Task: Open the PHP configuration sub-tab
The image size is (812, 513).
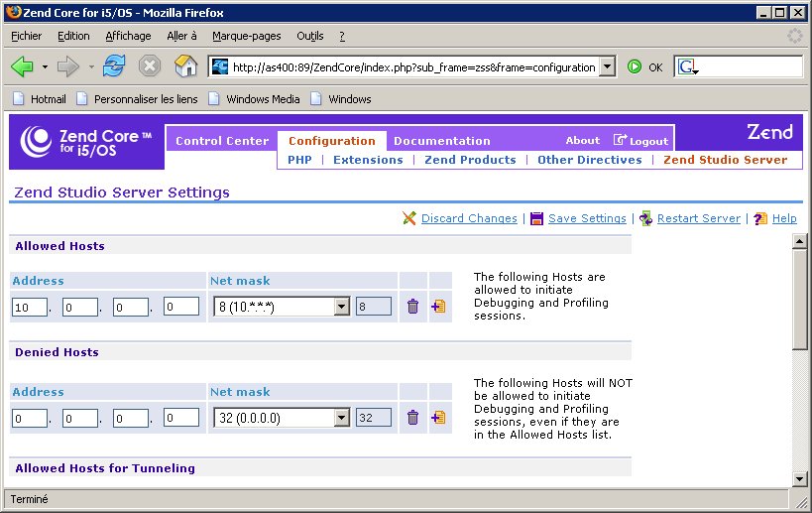Action: [299, 160]
